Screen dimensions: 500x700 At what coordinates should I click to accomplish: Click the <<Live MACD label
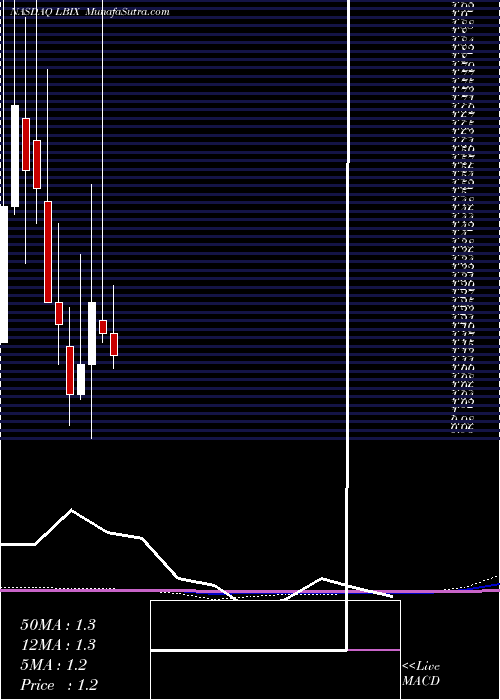coord(421,674)
